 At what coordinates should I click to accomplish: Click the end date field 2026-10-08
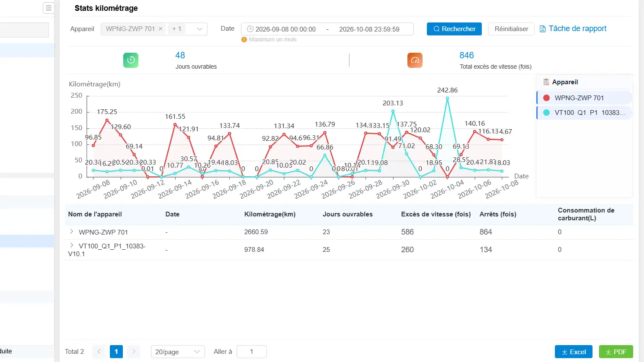tap(369, 29)
